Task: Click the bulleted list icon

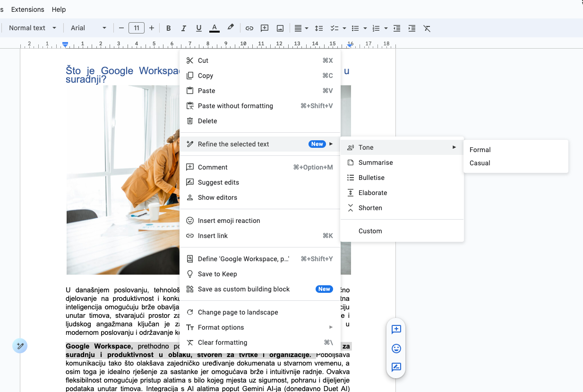Action: [356, 28]
